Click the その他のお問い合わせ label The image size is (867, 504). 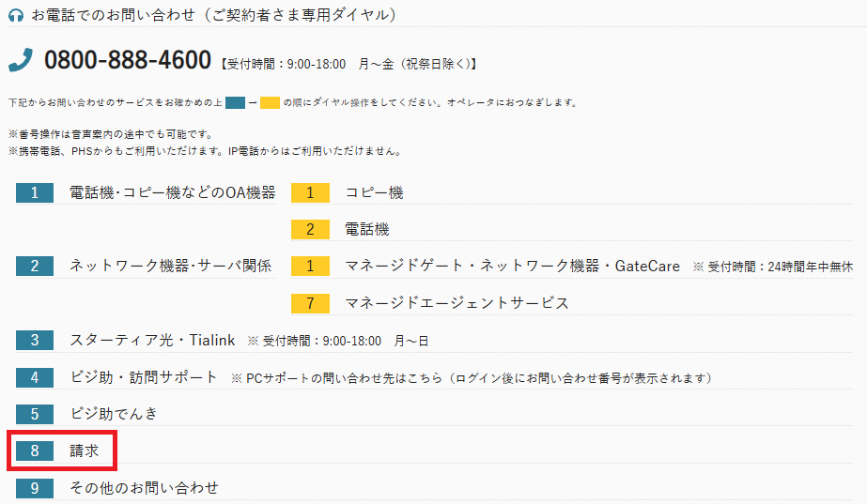pyautogui.click(x=144, y=488)
